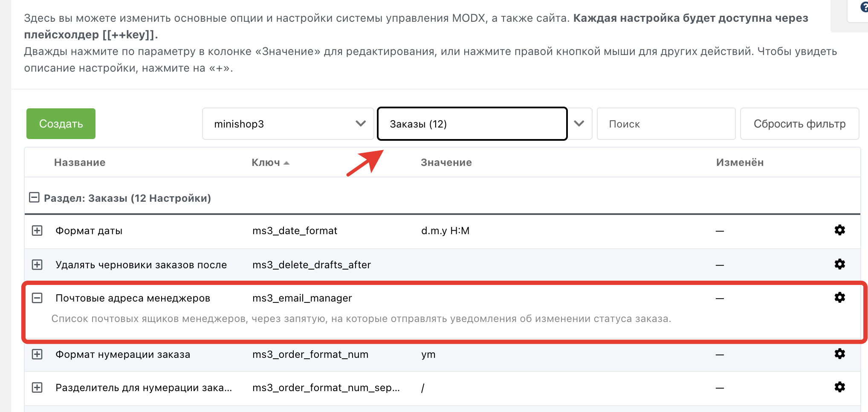Focus the 'Поиск' search field

pos(666,124)
